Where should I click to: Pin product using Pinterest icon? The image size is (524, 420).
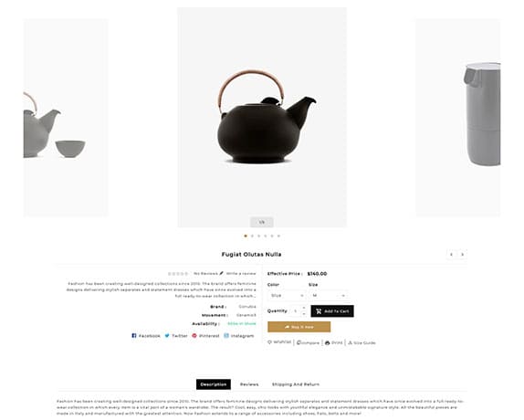[x=194, y=335]
